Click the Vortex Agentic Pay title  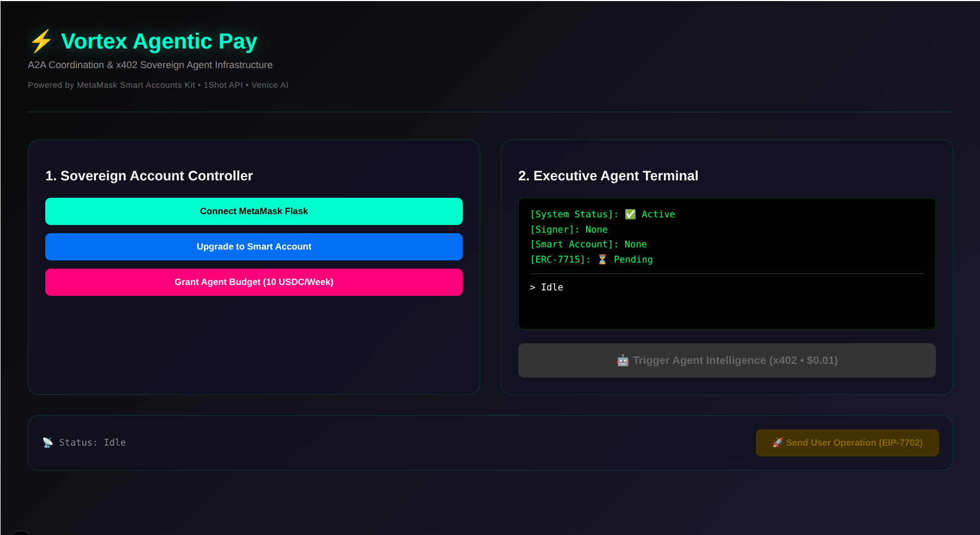[x=159, y=41]
